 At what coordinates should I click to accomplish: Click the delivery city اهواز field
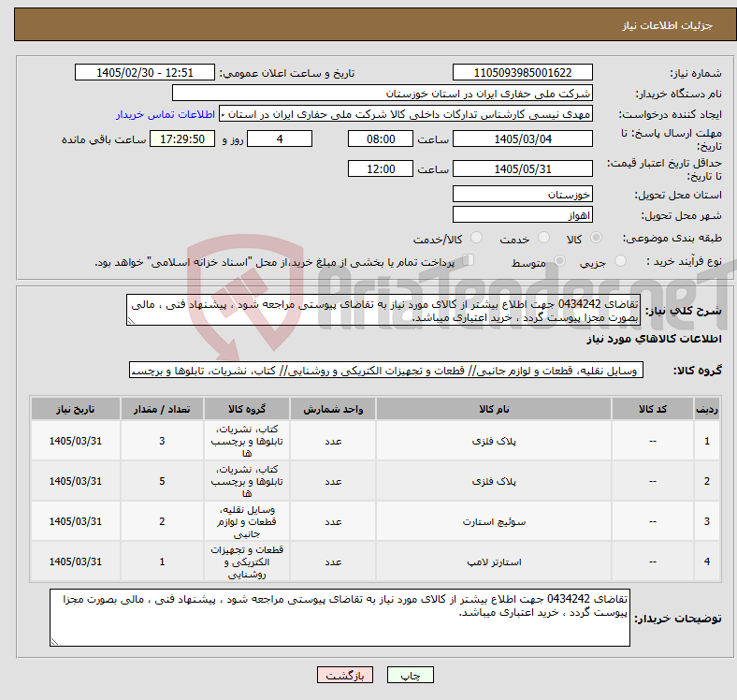pos(522,214)
